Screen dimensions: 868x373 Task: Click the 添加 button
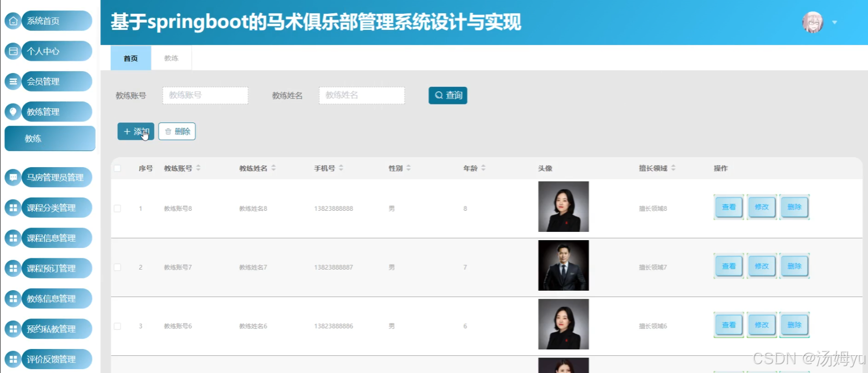[136, 131]
